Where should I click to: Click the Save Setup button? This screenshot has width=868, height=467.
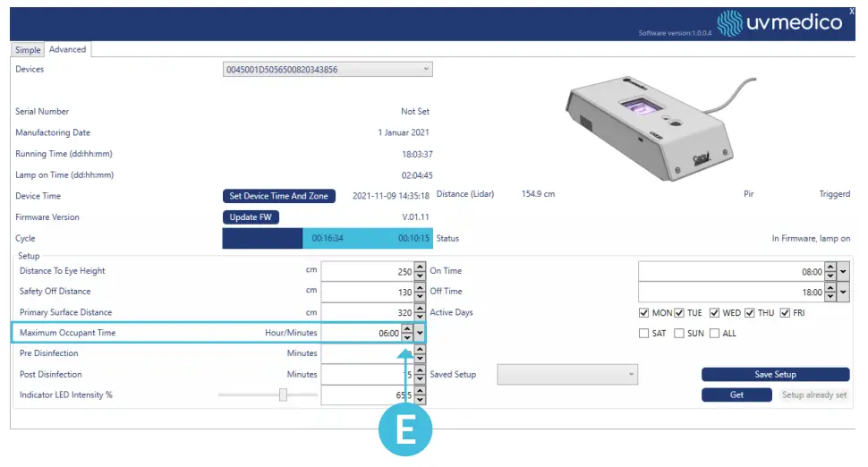tap(775, 374)
